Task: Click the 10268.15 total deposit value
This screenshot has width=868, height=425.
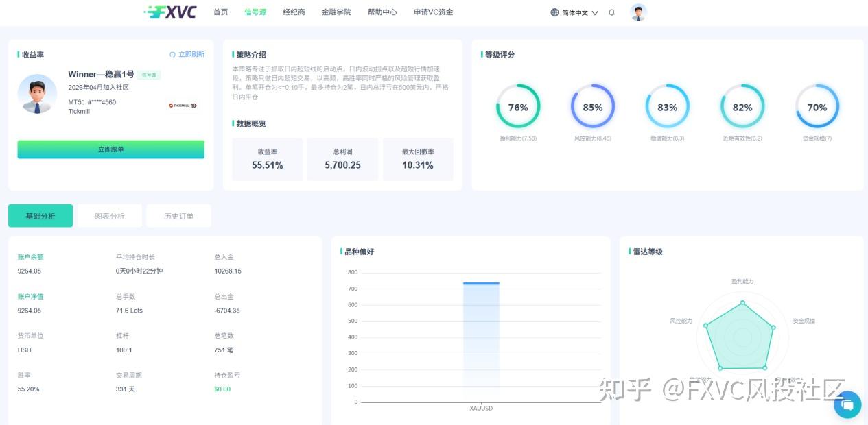Action: coord(228,271)
